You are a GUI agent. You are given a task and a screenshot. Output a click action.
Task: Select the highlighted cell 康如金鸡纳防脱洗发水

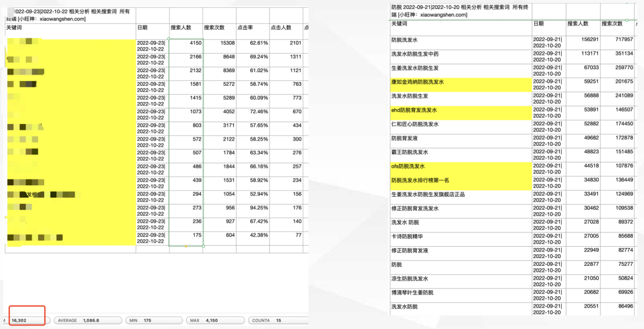(x=461, y=85)
